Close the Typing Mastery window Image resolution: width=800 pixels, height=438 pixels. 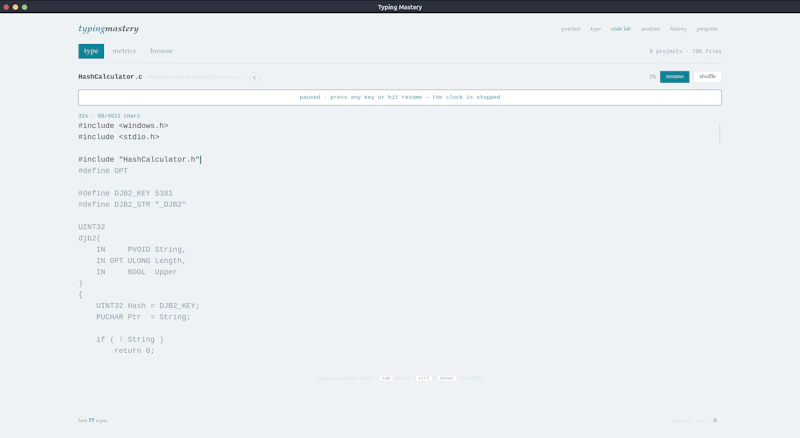[6, 7]
